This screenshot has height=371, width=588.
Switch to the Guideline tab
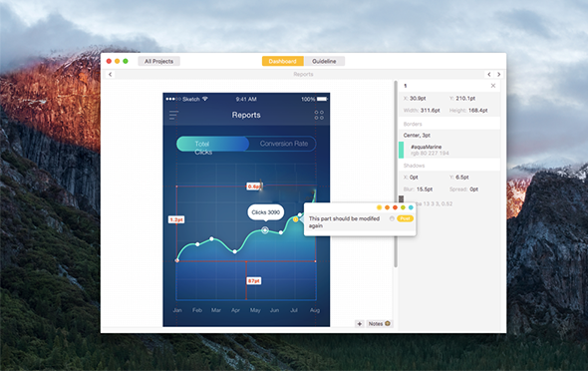click(x=324, y=61)
